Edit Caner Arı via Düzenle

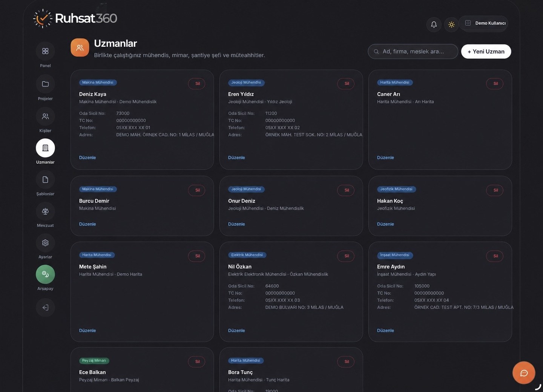[385, 158]
